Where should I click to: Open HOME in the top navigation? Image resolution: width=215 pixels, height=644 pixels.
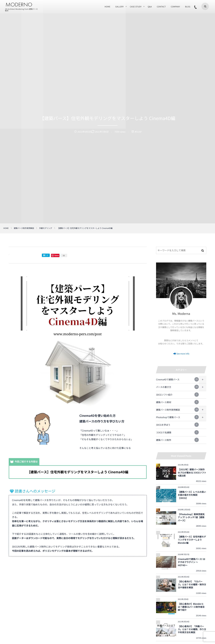coord(107,7)
